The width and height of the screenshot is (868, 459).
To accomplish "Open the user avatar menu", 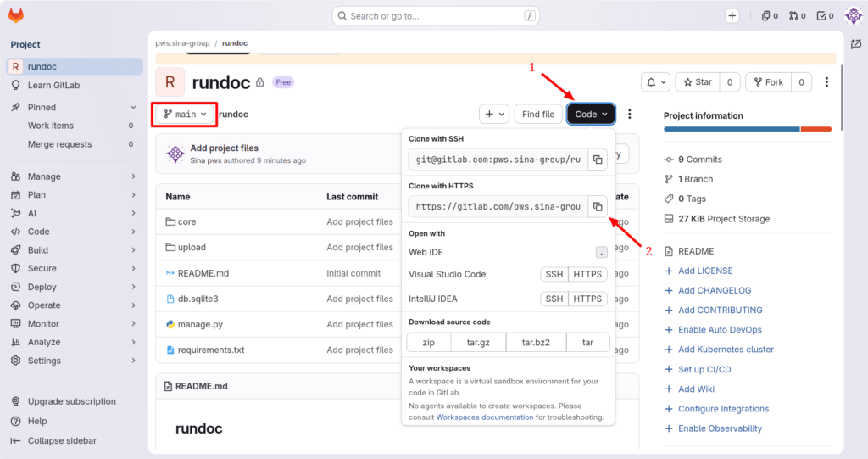I will point(854,16).
